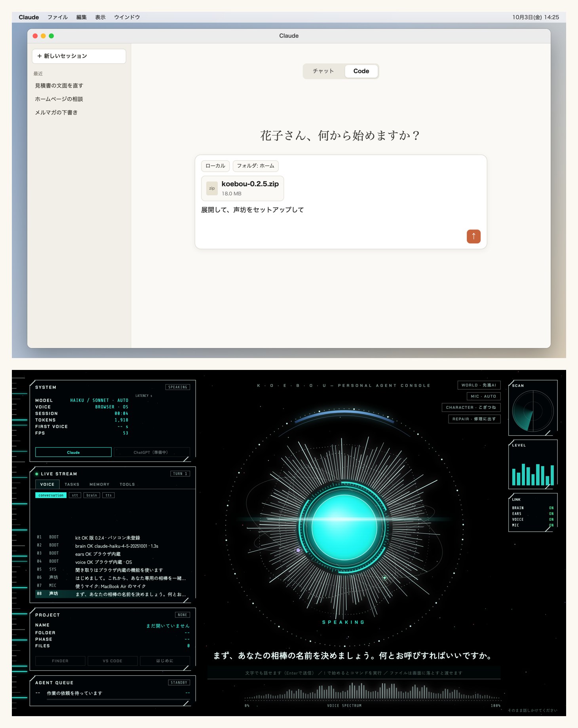Open the WORLD · 先進AI selector
The height and width of the screenshot is (728, 578).
pos(479,385)
